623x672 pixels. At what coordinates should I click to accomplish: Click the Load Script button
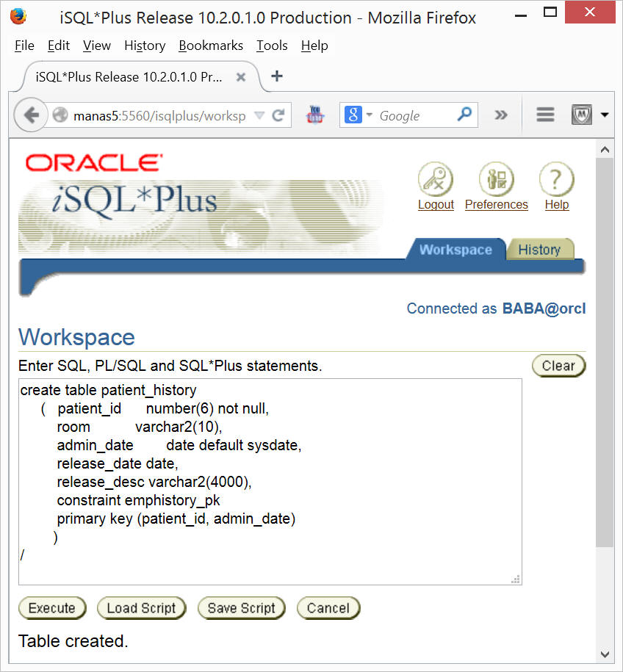point(142,608)
